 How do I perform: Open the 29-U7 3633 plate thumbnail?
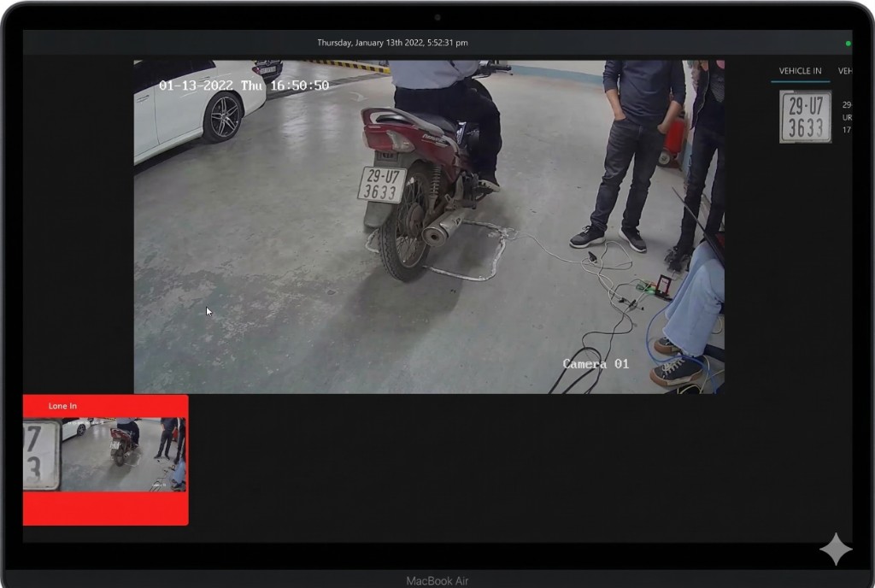coord(805,116)
